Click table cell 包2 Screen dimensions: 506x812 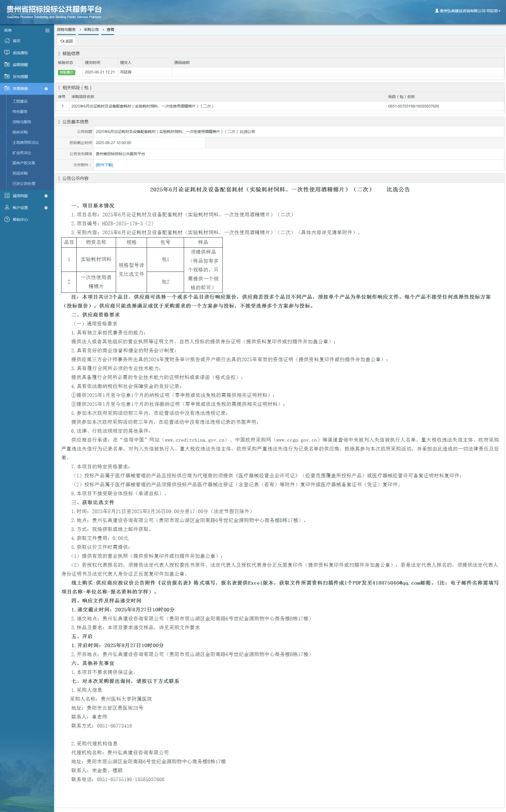(x=165, y=281)
